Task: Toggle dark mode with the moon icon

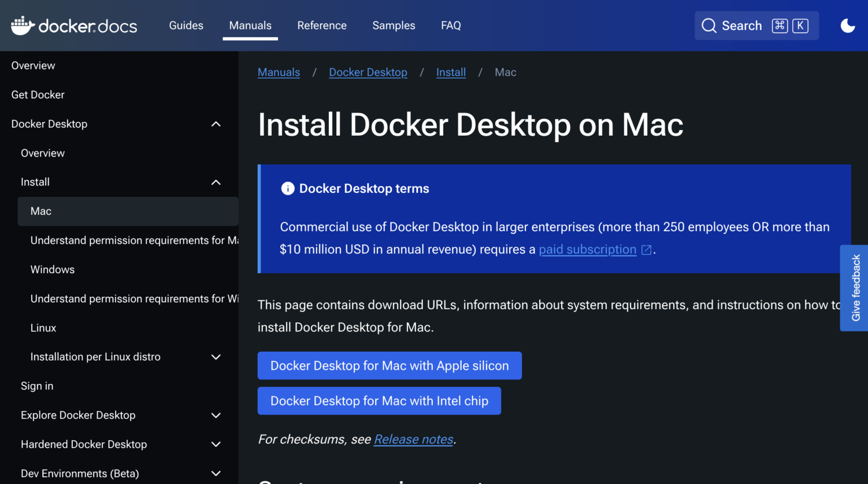Action: (x=847, y=25)
